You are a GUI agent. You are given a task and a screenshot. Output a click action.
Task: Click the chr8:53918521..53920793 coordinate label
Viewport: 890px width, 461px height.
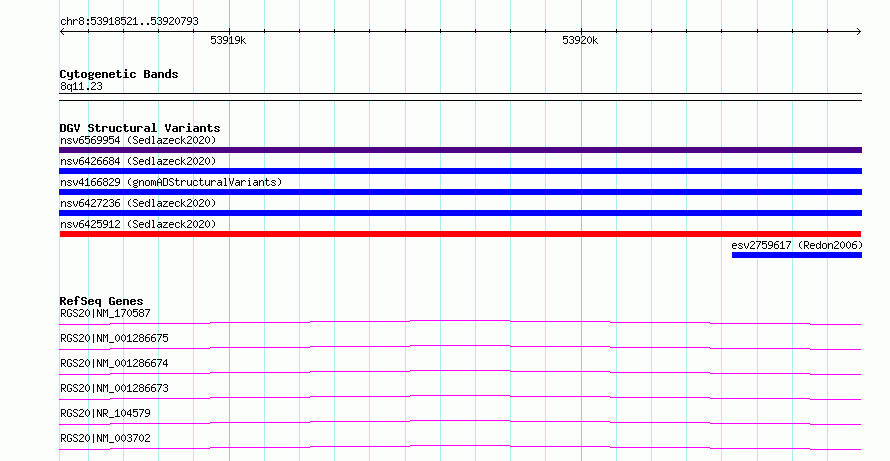129,21
